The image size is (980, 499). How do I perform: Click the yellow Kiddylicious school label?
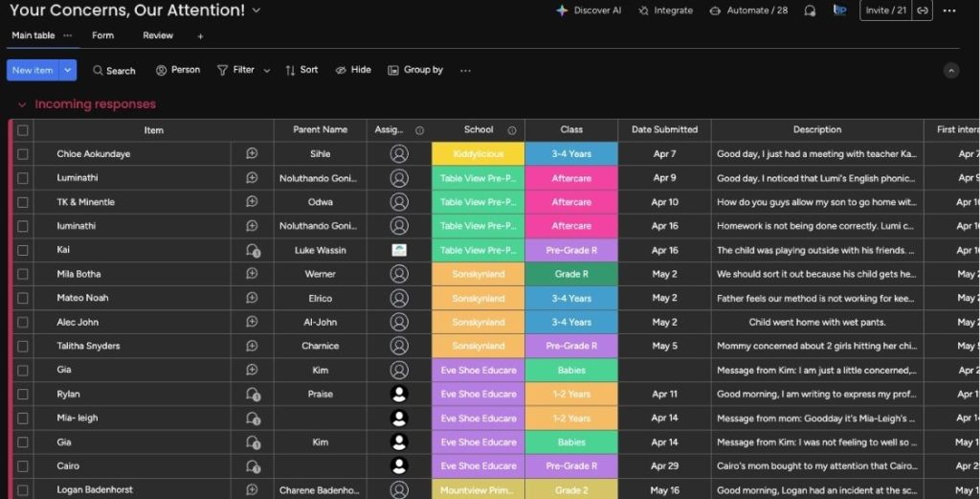pos(478,153)
